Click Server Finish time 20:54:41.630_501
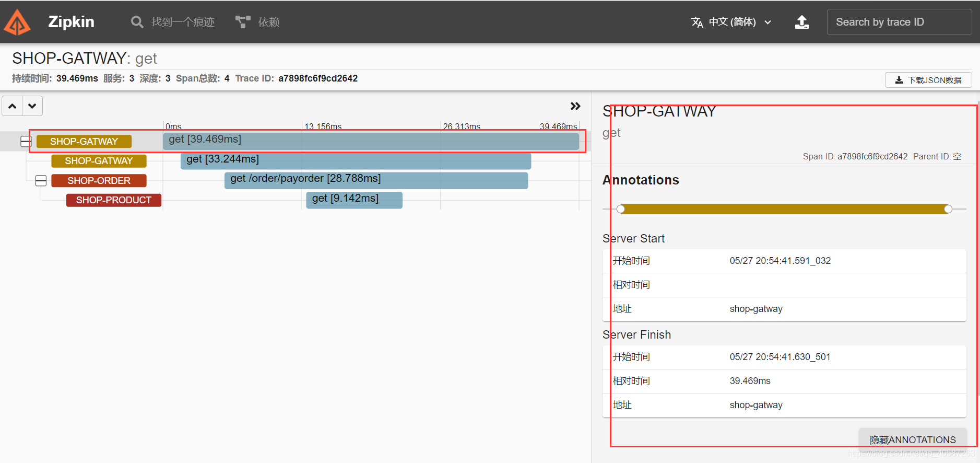The height and width of the screenshot is (463, 980). (x=780, y=357)
